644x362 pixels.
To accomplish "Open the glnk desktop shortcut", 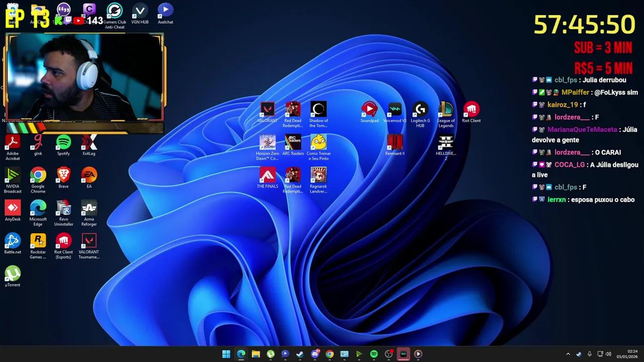I will point(38,145).
